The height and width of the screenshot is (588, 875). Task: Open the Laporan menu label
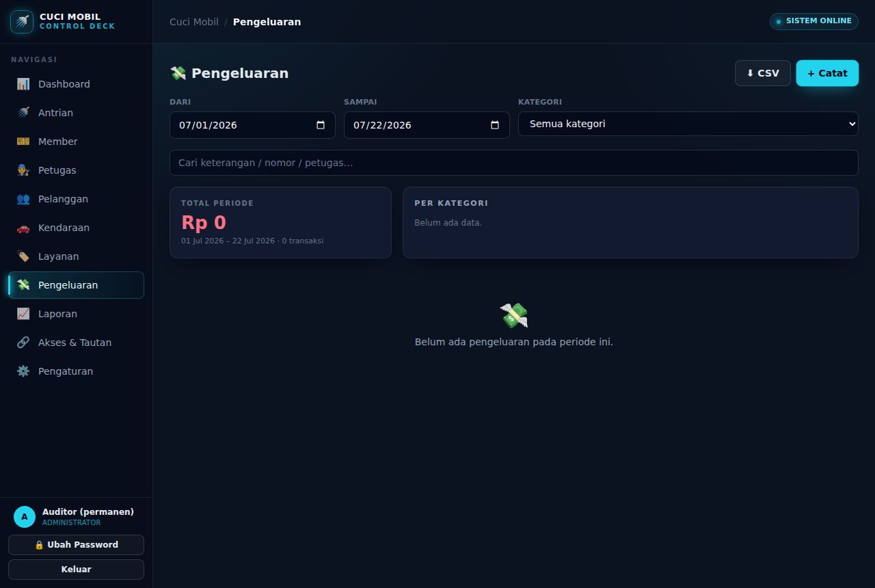57,314
